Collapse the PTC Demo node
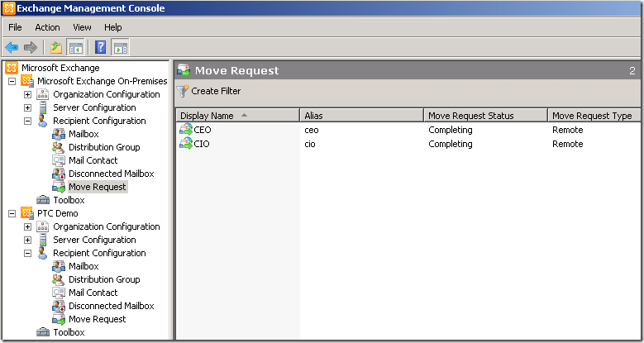This screenshot has width=644, height=343. coord(12,213)
